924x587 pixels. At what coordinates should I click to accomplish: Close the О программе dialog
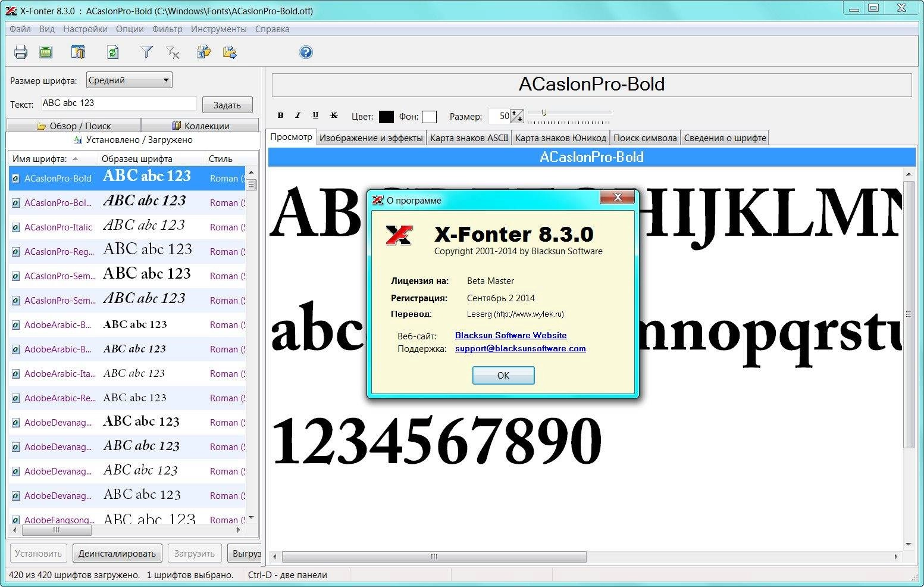click(x=618, y=197)
